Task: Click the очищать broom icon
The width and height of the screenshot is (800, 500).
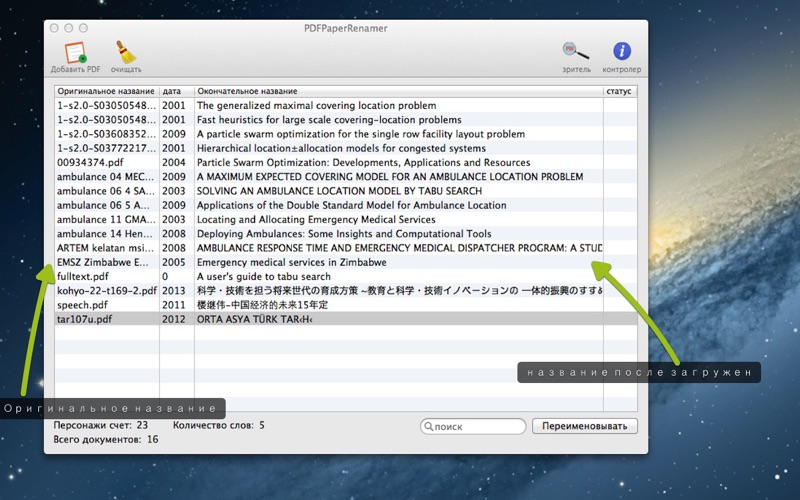Action: [x=125, y=52]
